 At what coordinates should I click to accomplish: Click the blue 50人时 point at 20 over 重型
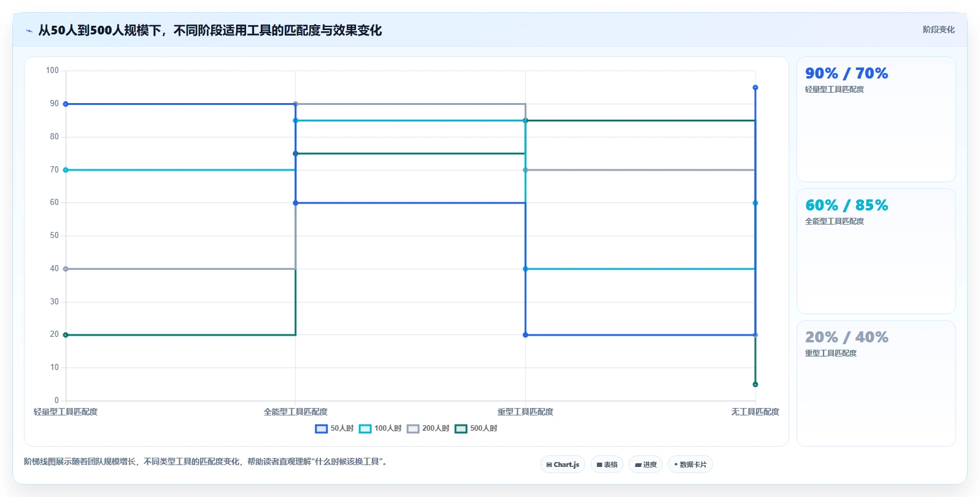(525, 335)
